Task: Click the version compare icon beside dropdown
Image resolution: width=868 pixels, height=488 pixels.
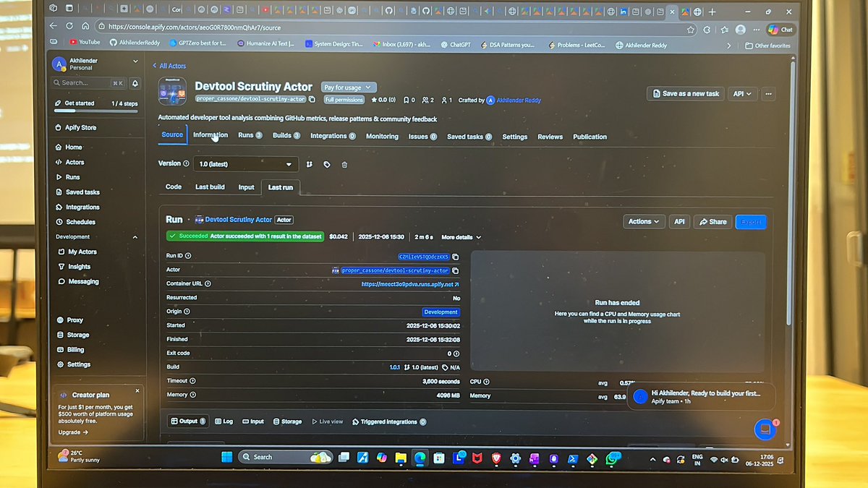Action: tap(310, 164)
